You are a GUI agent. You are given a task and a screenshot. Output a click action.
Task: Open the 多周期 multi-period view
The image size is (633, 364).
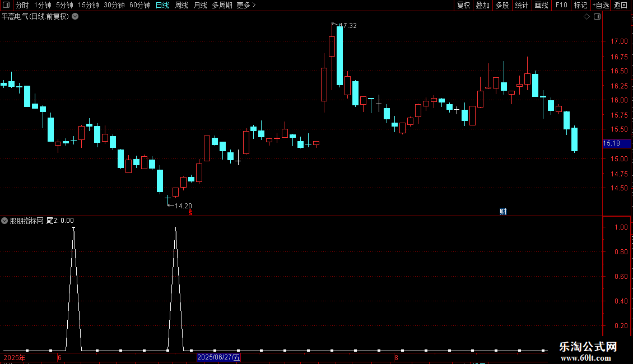click(x=222, y=5)
